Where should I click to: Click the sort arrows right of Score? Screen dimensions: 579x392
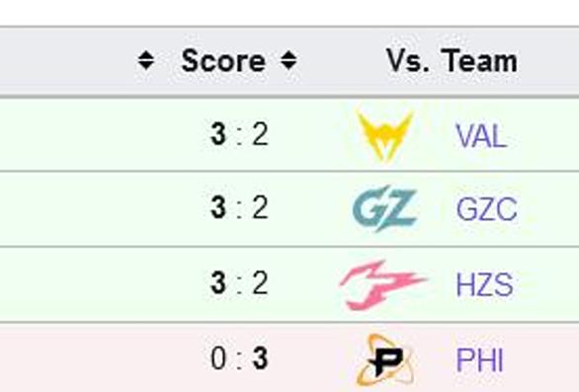click(x=289, y=60)
